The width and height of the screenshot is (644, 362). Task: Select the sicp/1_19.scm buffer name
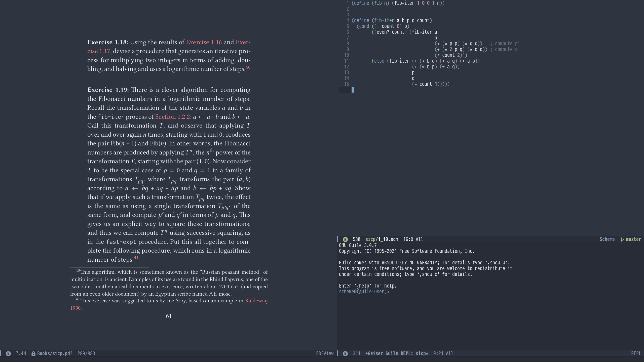point(382,239)
